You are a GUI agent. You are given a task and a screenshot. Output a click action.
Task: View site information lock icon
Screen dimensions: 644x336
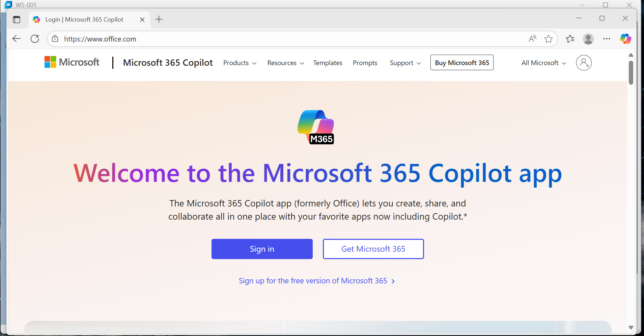[55, 39]
